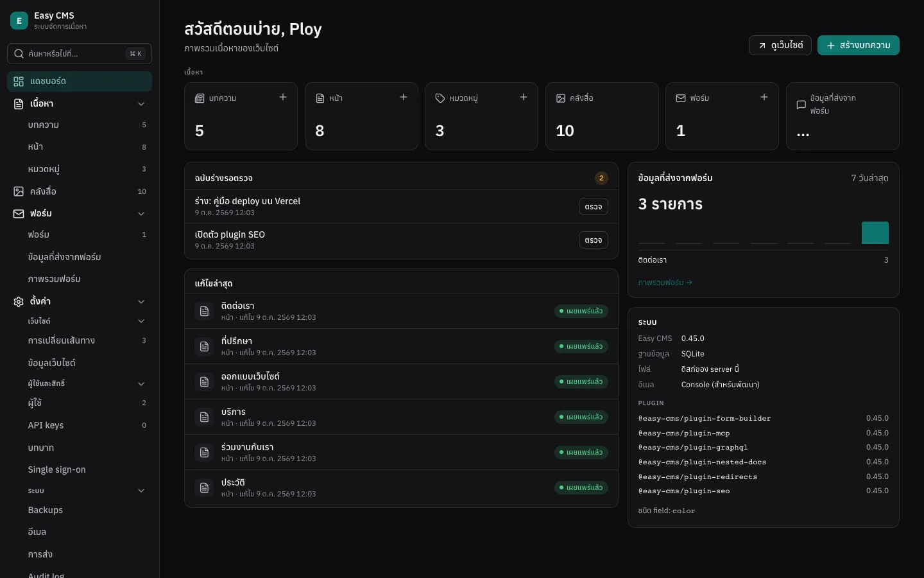Click the ดูเว็บไซต์ button
Viewport: 924px width, 578px height.
point(780,45)
